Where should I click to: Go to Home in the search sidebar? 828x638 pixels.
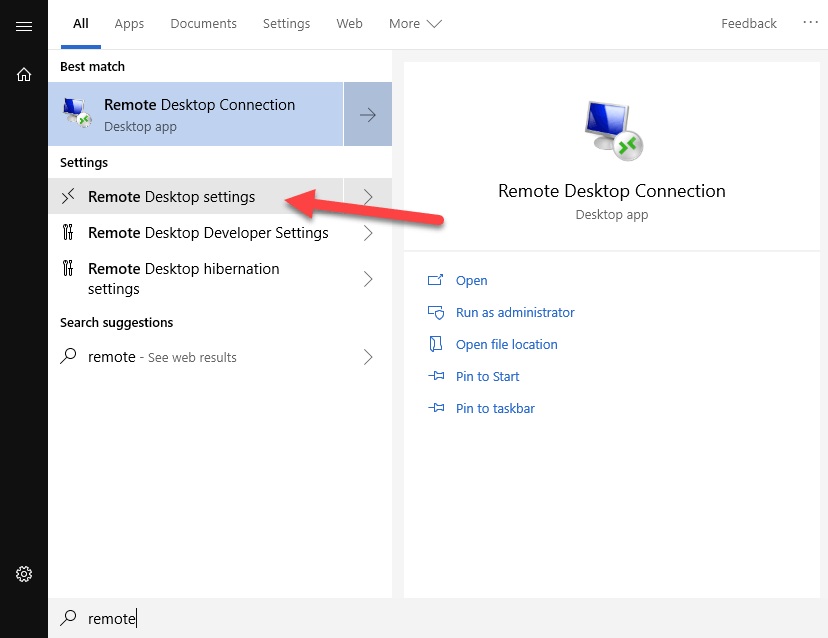coord(24,74)
